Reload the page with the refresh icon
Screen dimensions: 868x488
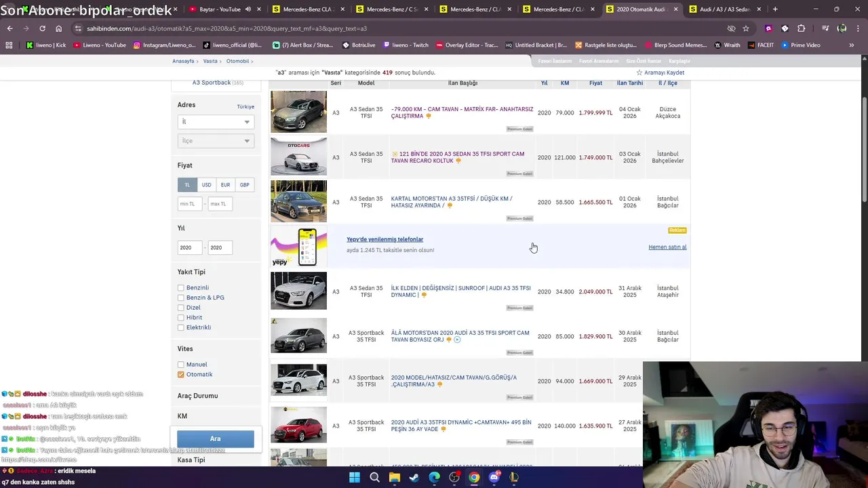[x=42, y=28]
